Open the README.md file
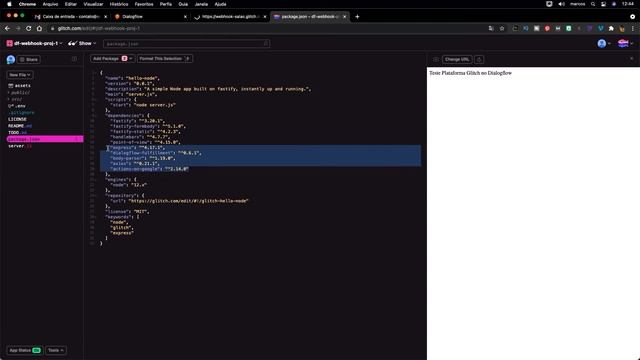 pos(20,126)
